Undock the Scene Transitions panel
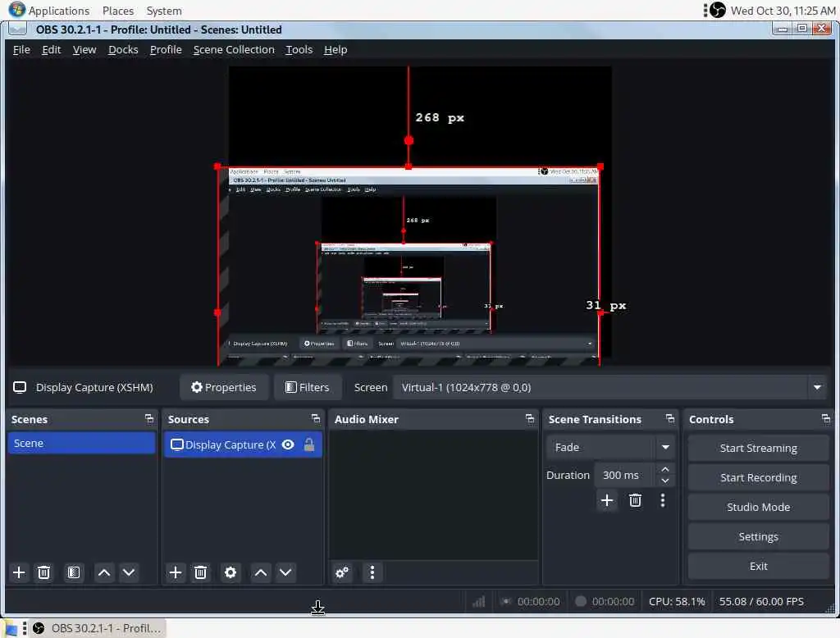The width and height of the screenshot is (840, 638). tap(669, 419)
